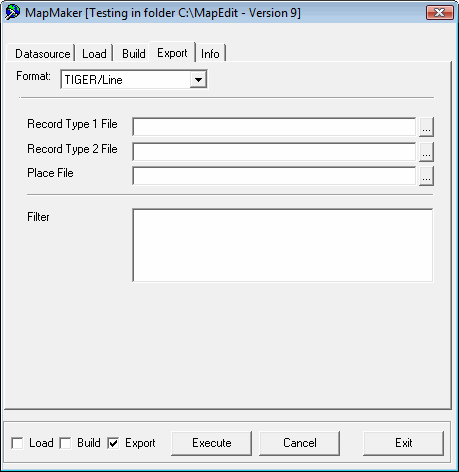Click the 'Format:' label
Image resolution: width=459 pixels, height=472 pixels.
point(33,76)
